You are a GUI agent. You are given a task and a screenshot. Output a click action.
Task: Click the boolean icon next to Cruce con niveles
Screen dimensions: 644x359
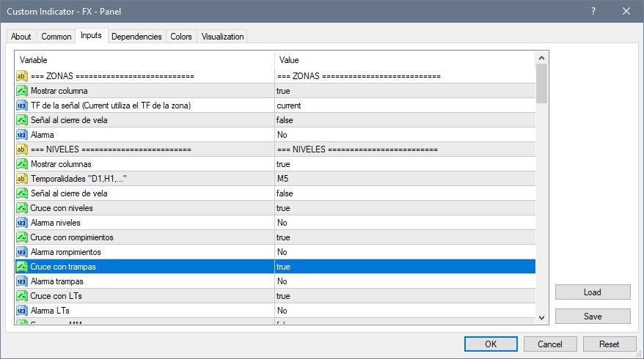coord(21,208)
